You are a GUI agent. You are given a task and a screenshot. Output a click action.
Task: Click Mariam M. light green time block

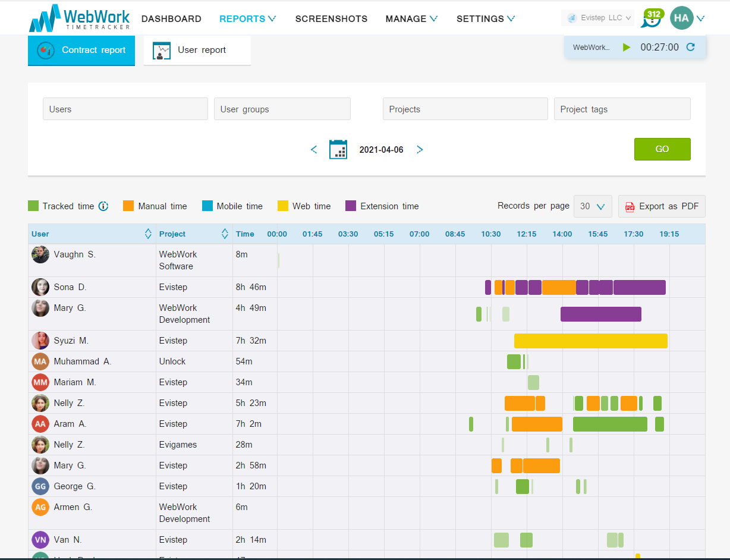point(533,382)
